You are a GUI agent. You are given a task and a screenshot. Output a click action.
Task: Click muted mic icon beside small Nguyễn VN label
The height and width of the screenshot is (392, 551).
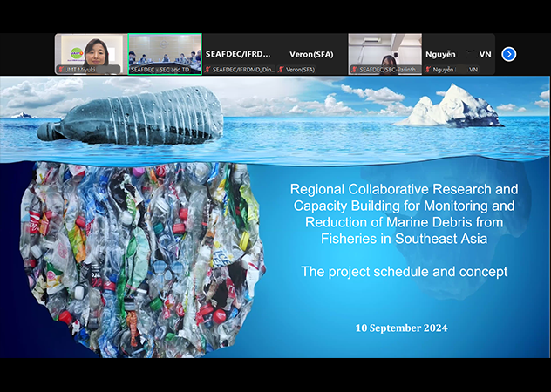(x=428, y=70)
